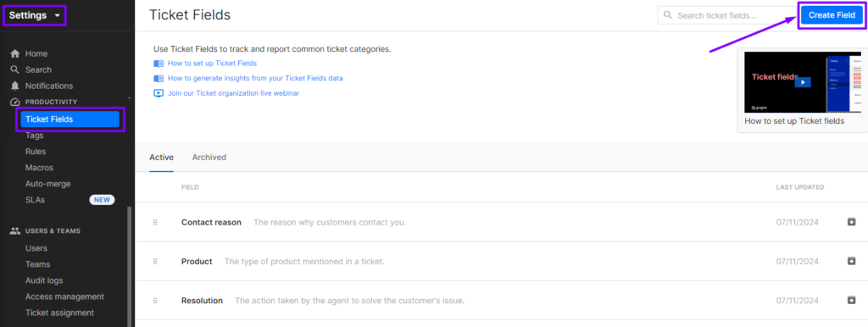
Task: Click drag handle of Contact reason row
Action: (156, 222)
